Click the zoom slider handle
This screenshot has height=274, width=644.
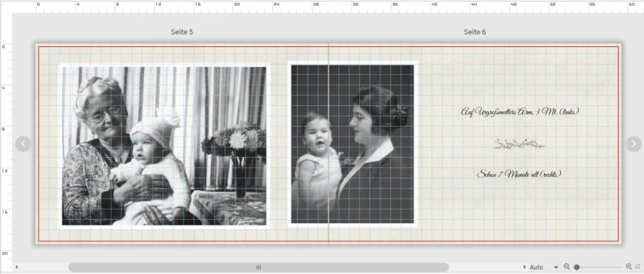point(576,267)
